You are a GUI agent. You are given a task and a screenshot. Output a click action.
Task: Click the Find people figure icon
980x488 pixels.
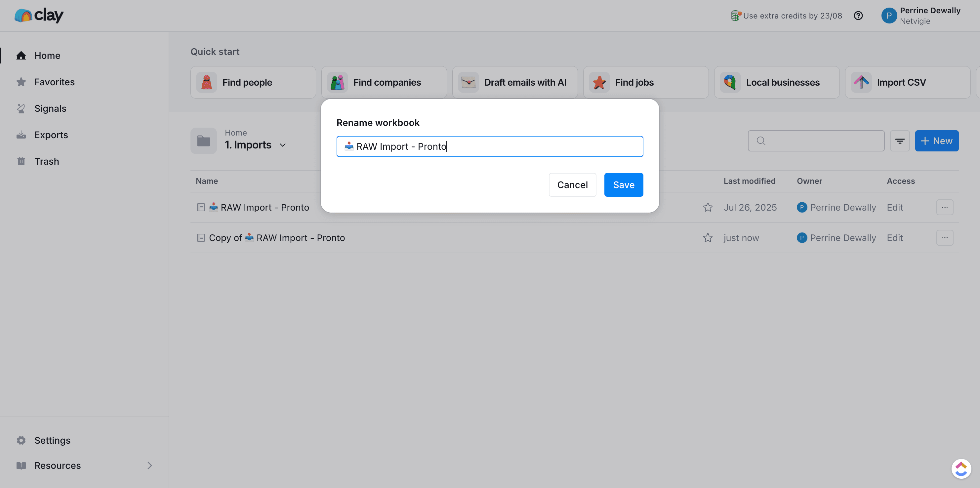click(x=207, y=82)
